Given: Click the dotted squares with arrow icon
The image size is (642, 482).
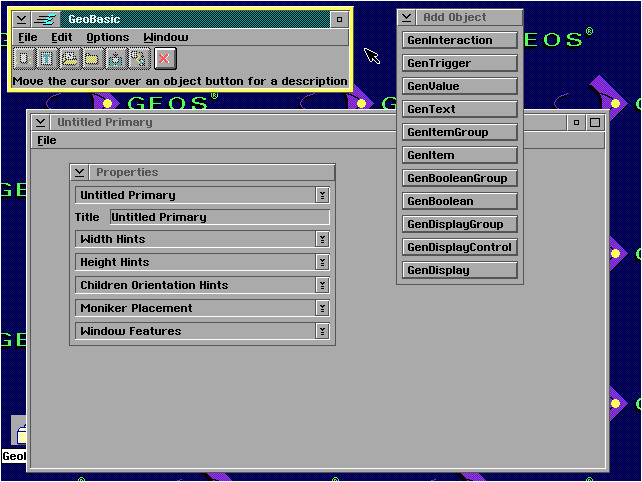Looking at the screenshot, I should pyautogui.click(x=139, y=59).
